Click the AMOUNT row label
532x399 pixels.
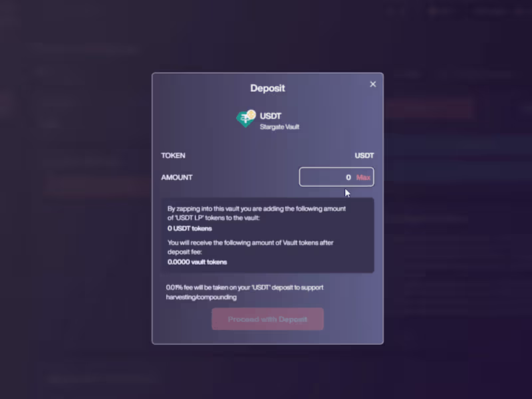click(x=176, y=178)
